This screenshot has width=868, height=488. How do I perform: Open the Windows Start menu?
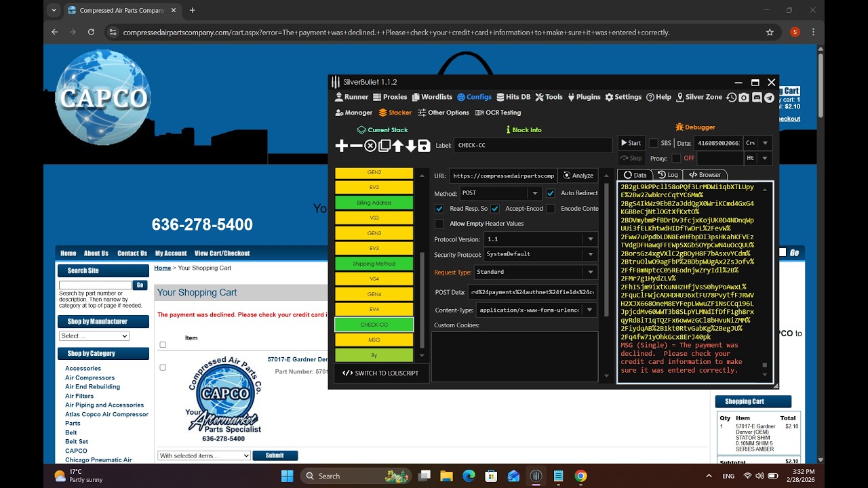coord(287,476)
